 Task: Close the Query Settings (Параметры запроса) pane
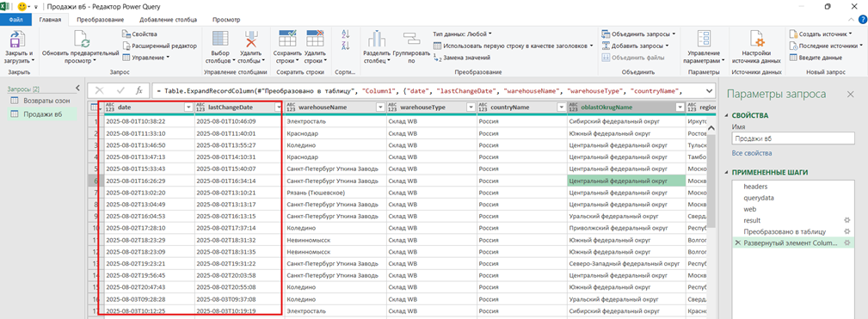coord(850,95)
